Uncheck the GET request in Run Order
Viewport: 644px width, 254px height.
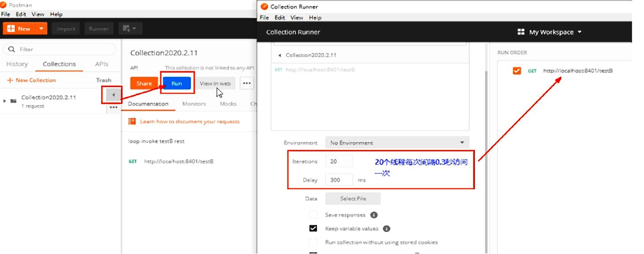[x=517, y=71]
